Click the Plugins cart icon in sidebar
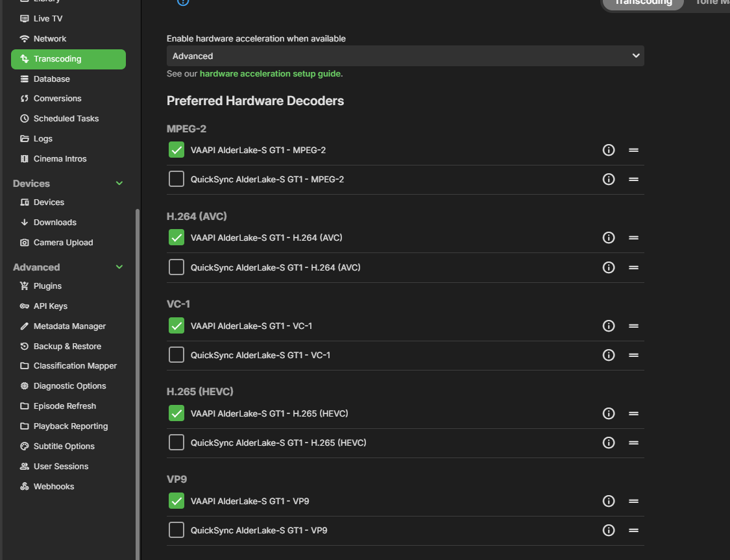The height and width of the screenshot is (560, 730). pos(25,286)
